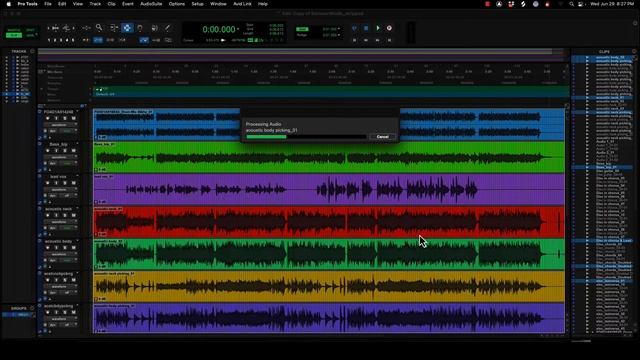Select the Scrubber tool
This screenshot has height=360, width=640.
[154, 28]
